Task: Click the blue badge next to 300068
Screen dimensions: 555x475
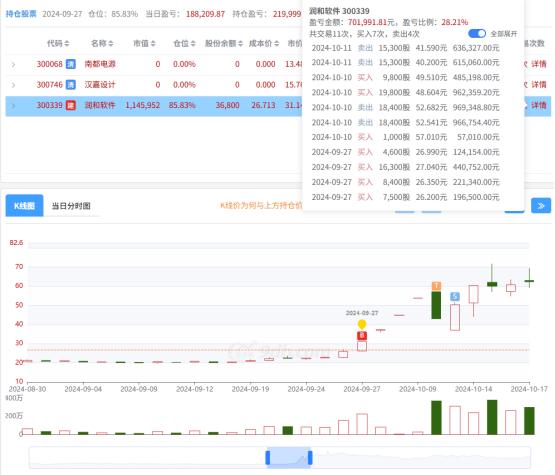Action: [71, 64]
